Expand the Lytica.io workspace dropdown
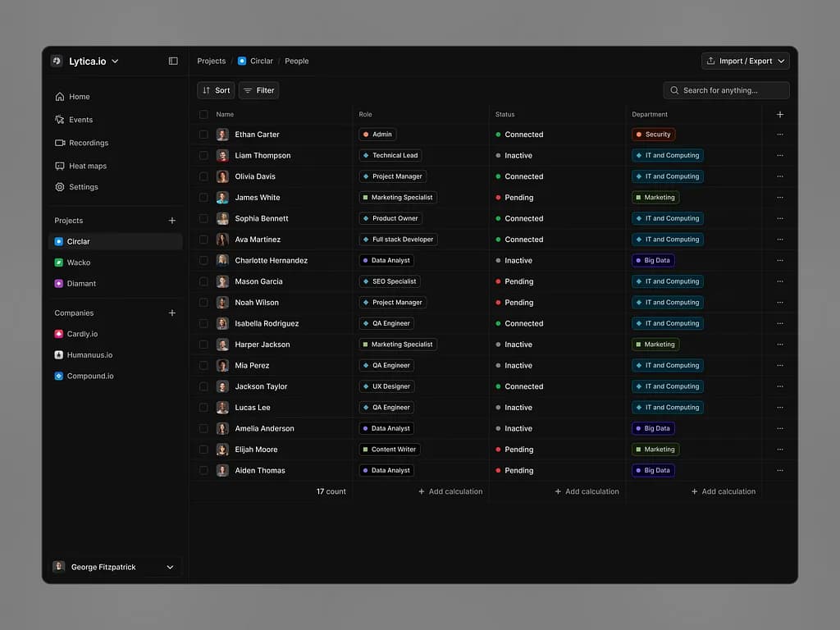This screenshot has height=630, width=840. pos(114,61)
